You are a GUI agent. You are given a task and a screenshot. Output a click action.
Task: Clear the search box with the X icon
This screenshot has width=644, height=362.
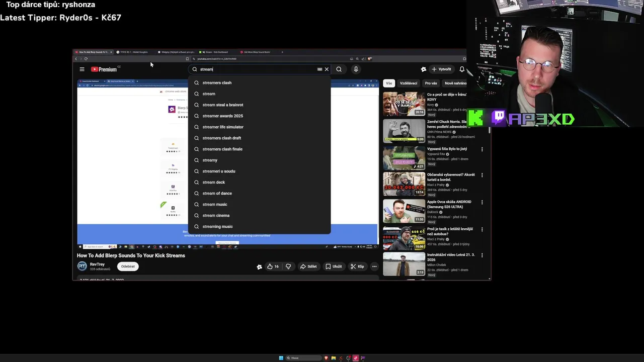(x=327, y=69)
